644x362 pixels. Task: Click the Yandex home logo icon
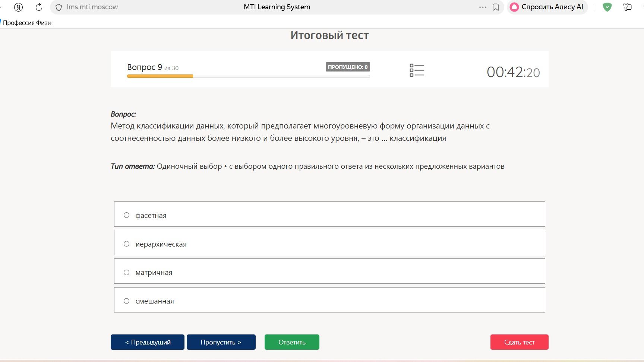tap(18, 7)
